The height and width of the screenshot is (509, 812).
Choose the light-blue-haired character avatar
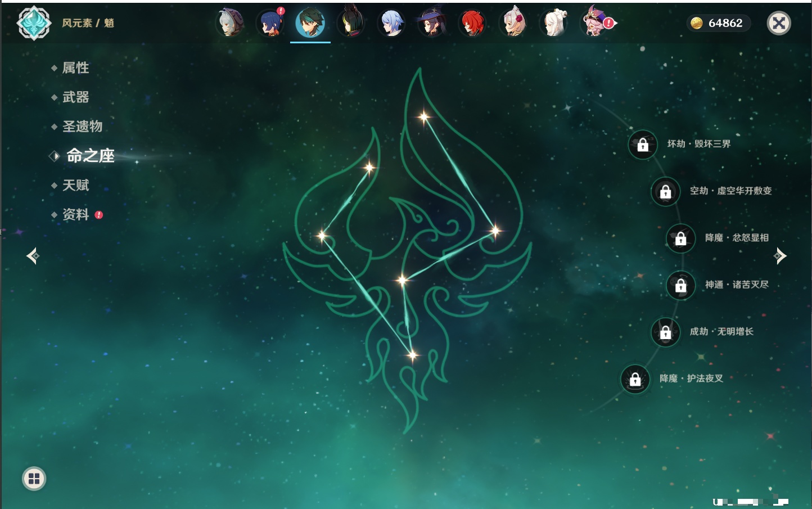[x=391, y=23]
